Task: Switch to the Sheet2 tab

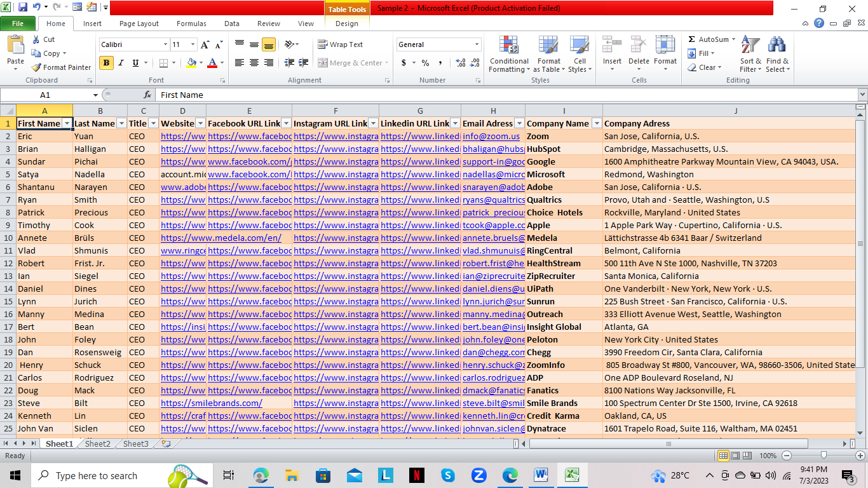Action: (98, 444)
